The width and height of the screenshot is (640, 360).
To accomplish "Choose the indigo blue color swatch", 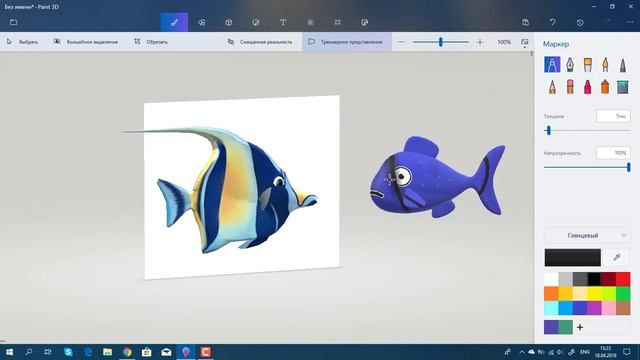I will pos(580,308).
